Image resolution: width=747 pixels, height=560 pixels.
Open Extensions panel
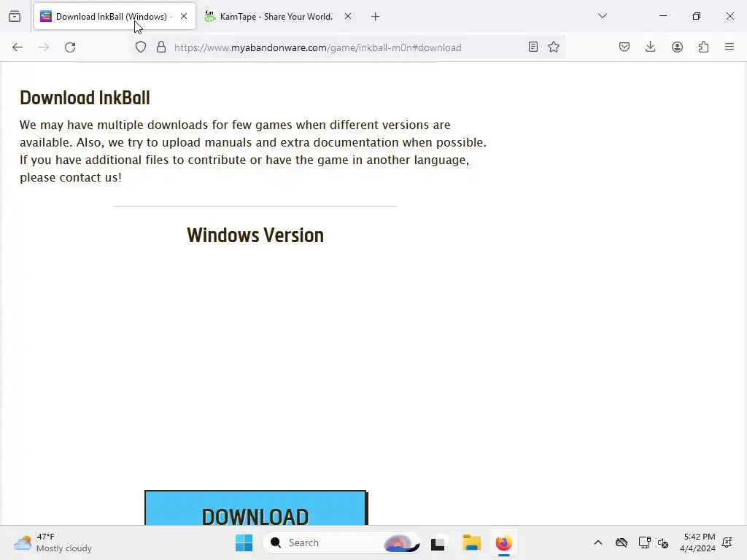coord(703,47)
